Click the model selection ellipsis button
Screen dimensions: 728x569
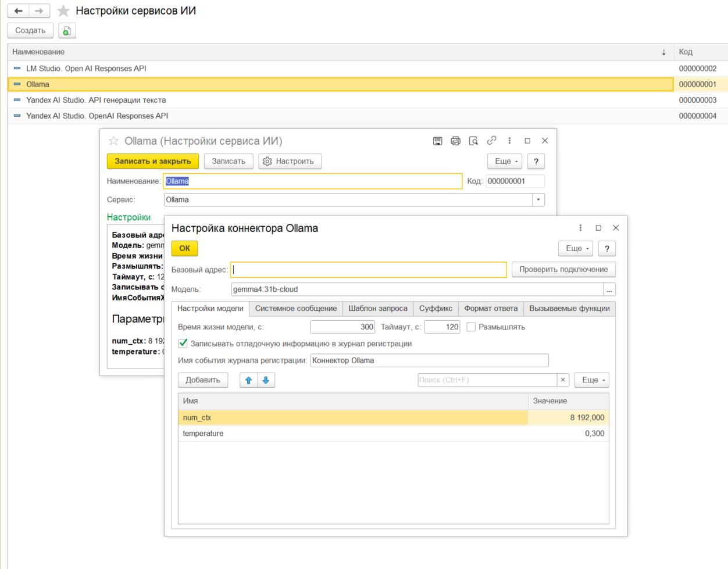(x=609, y=289)
